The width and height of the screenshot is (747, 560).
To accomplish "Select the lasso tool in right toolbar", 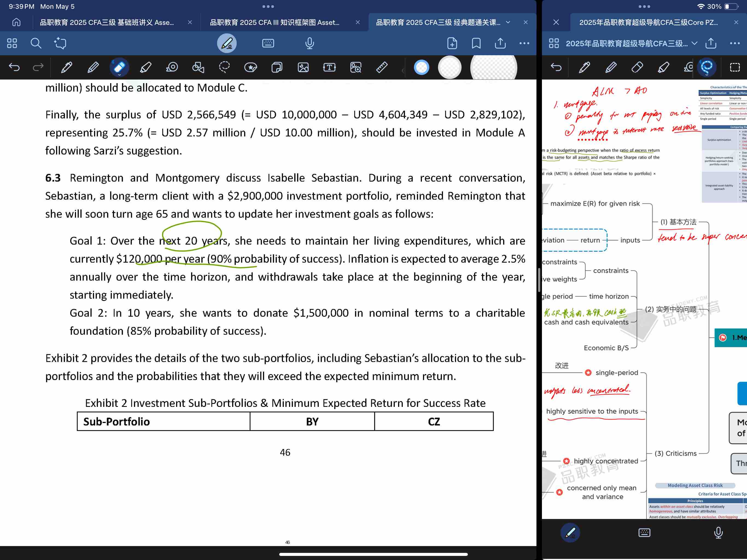I will click(707, 67).
